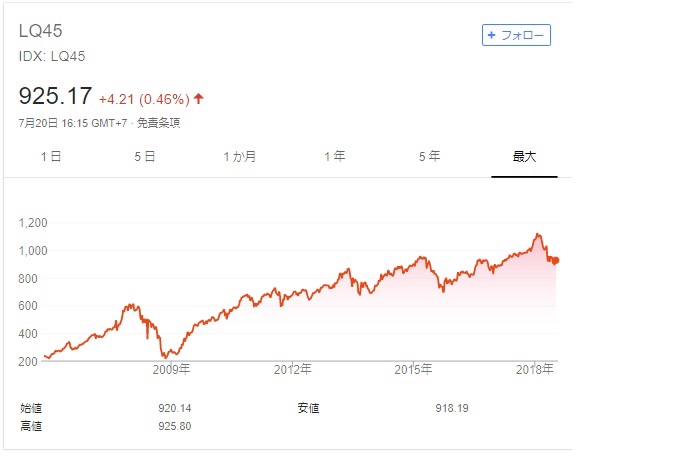Click the フォロー follow button
The image size is (674, 460).
point(516,35)
